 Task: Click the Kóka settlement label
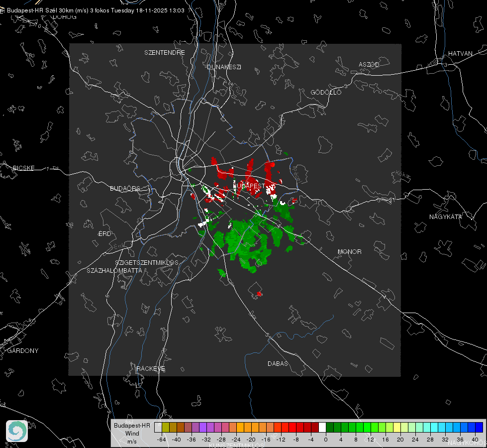(x=401, y=176)
